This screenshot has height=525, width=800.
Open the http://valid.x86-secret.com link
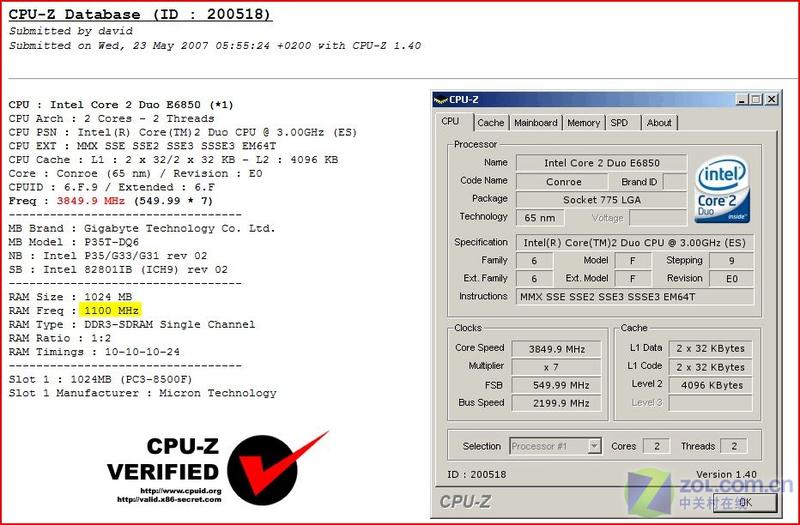coord(169,499)
